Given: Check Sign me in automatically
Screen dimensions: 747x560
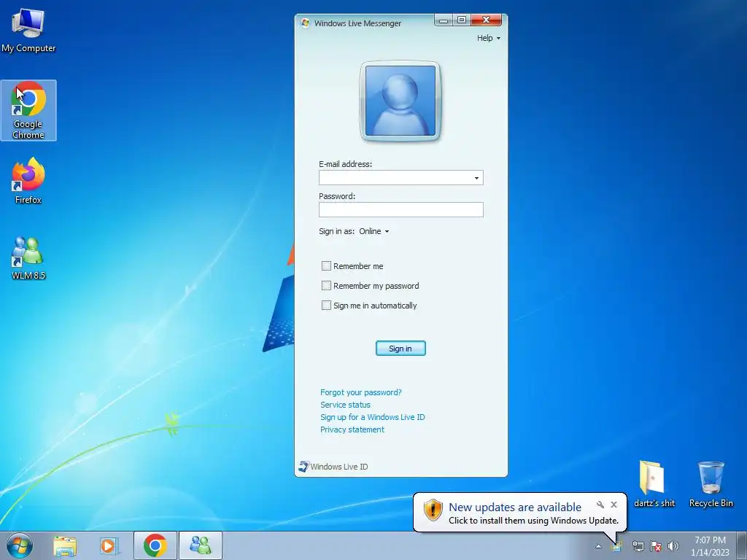Looking at the screenshot, I should pos(326,306).
